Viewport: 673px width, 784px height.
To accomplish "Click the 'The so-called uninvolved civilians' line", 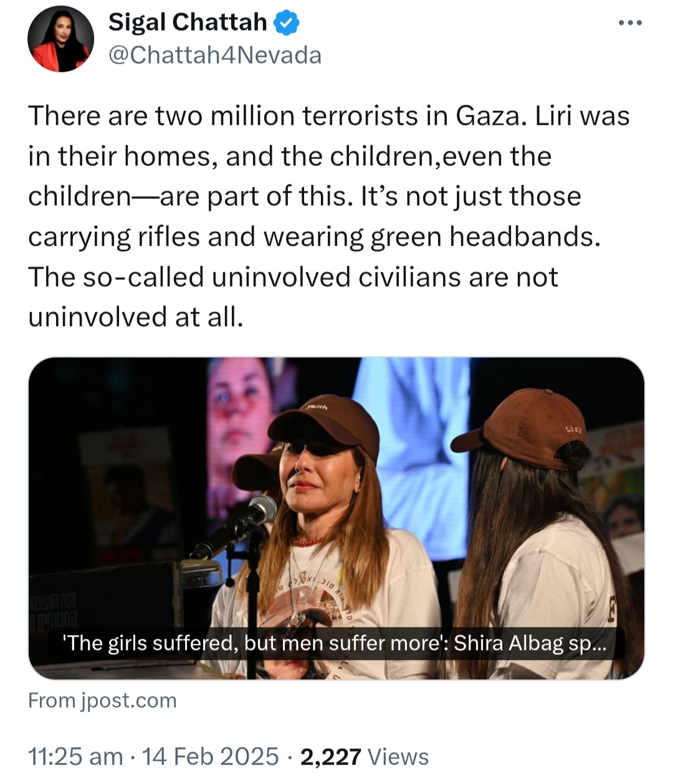I will (293, 277).
